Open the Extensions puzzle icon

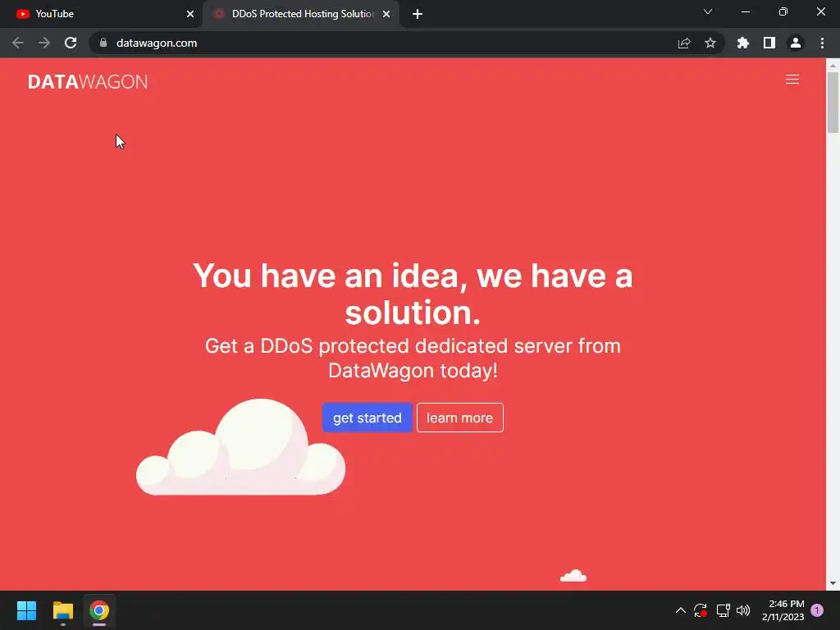(x=743, y=43)
